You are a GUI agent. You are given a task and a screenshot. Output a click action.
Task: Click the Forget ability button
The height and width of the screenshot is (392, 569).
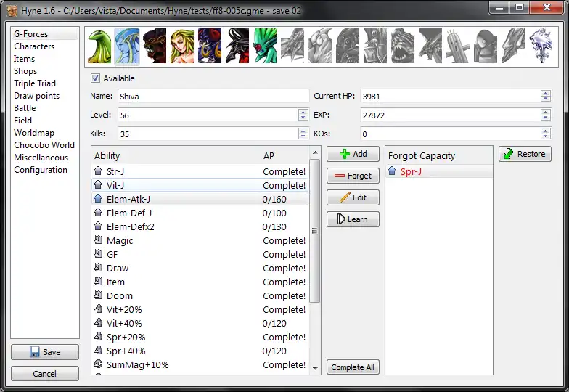[353, 176]
